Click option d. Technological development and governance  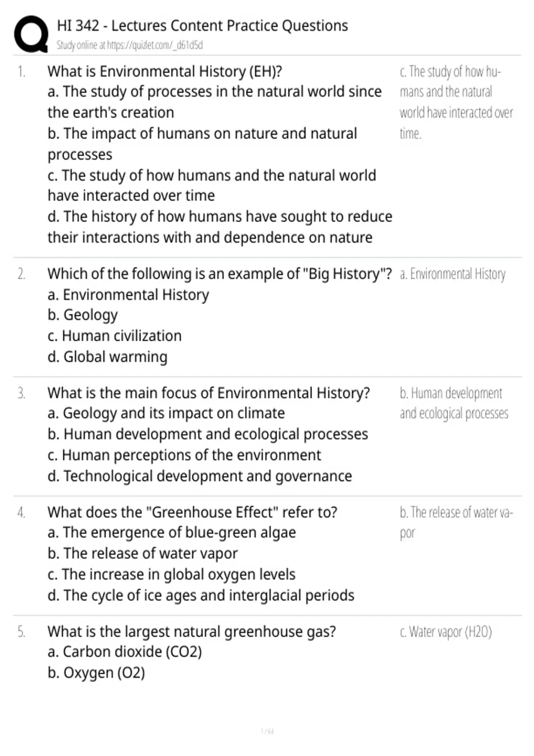point(200,476)
